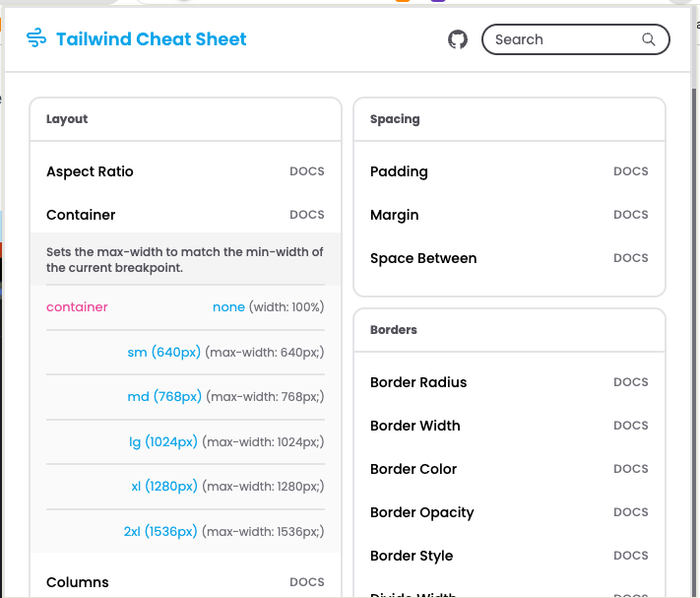700x598 pixels.
Task: Open the GitHub repository icon
Action: [458, 39]
